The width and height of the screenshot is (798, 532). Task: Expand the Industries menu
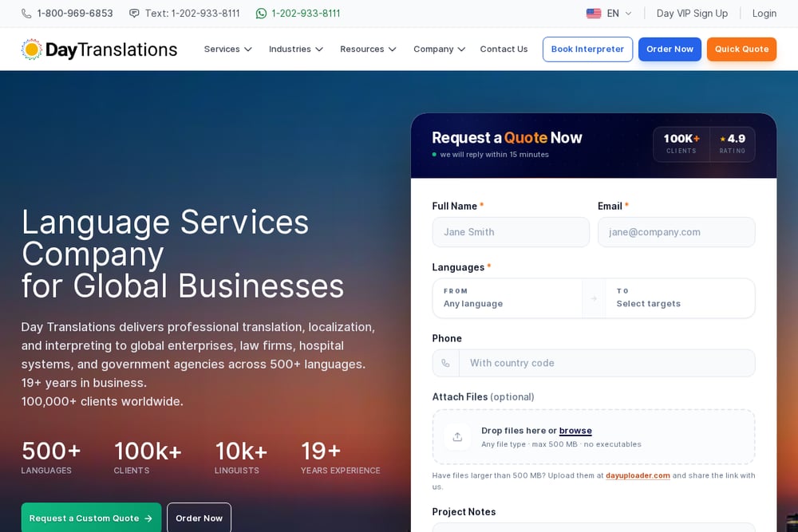[x=296, y=49]
